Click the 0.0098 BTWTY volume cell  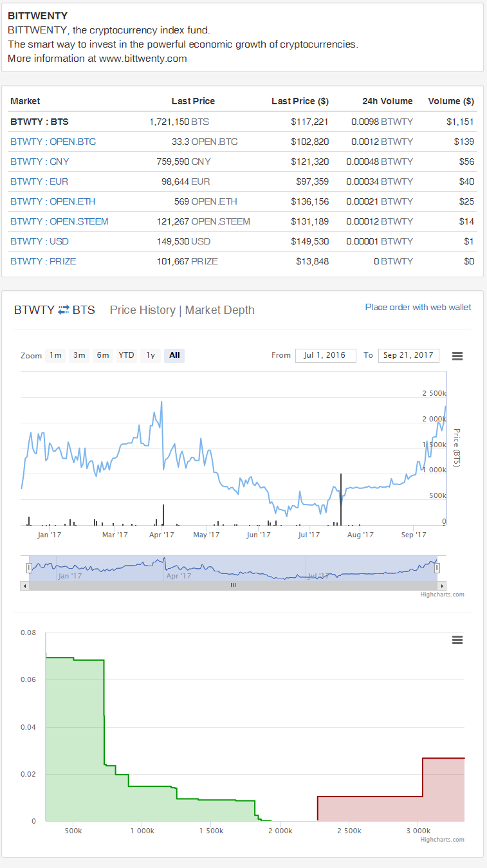coord(382,122)
